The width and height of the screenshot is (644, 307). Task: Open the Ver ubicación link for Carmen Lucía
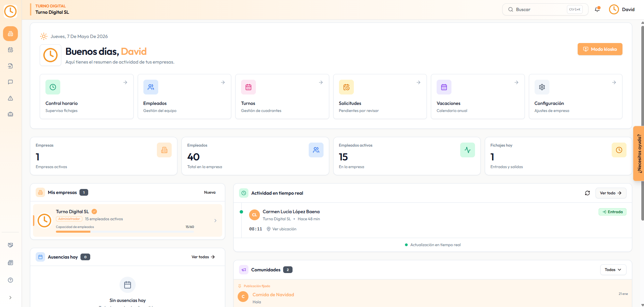click(281, 229)
